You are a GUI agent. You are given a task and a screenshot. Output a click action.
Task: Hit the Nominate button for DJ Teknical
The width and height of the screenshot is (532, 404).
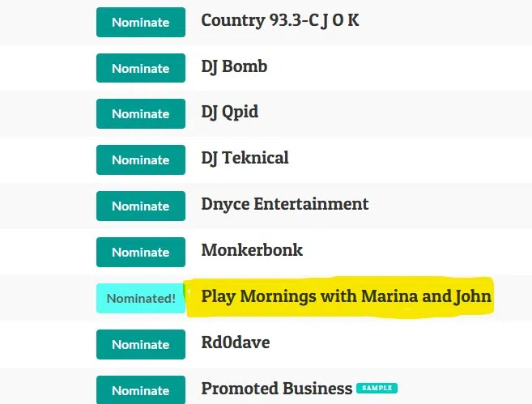140,160
